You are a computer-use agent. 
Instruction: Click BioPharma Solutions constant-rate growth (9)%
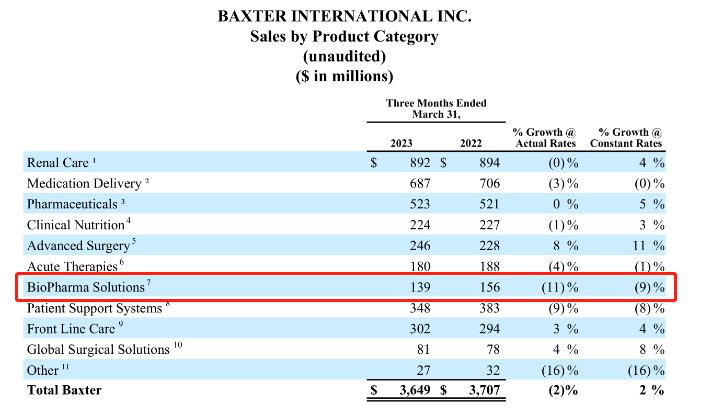649,287
